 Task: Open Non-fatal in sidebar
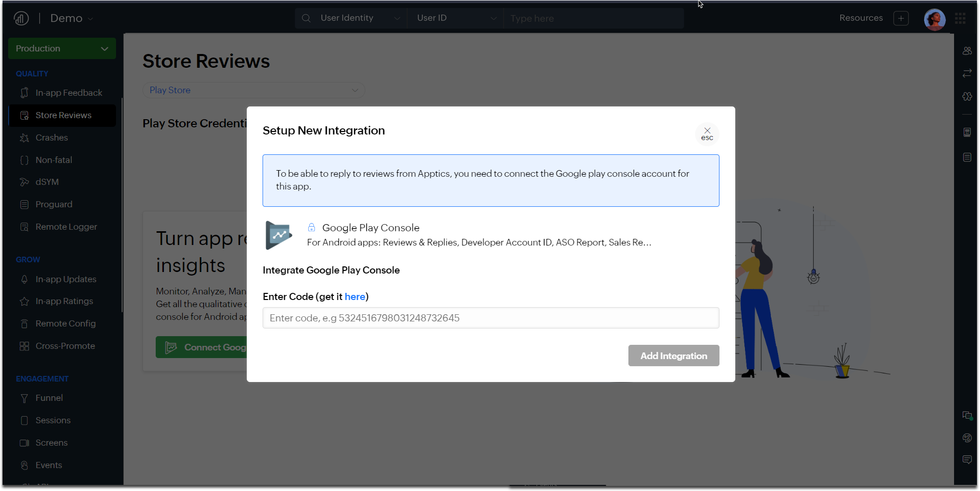click(62, 160)
